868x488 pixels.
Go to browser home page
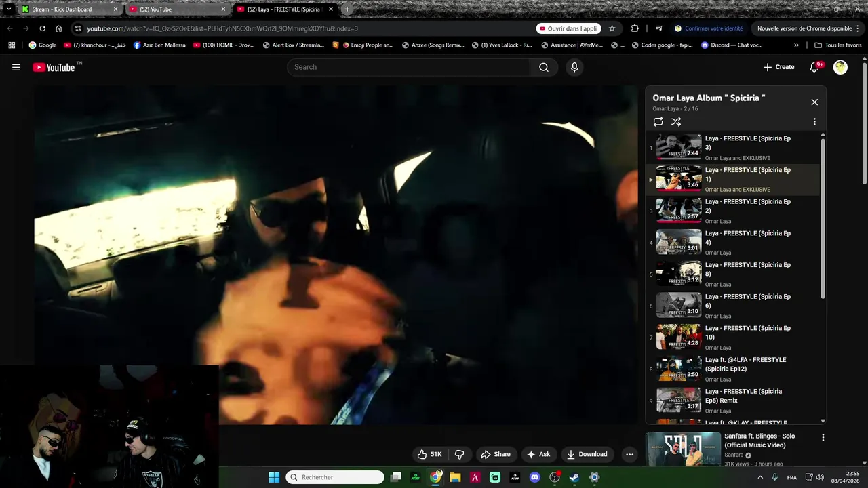[x=59, y=28]
